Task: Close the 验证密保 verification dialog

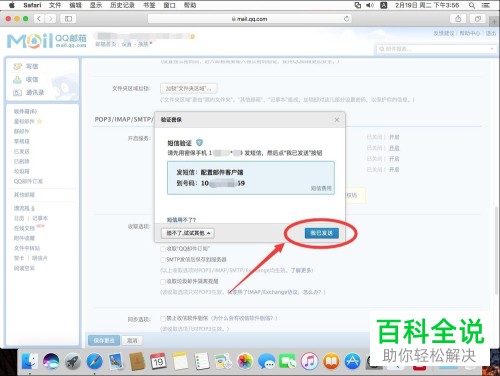Action: (x=337, y=120)
